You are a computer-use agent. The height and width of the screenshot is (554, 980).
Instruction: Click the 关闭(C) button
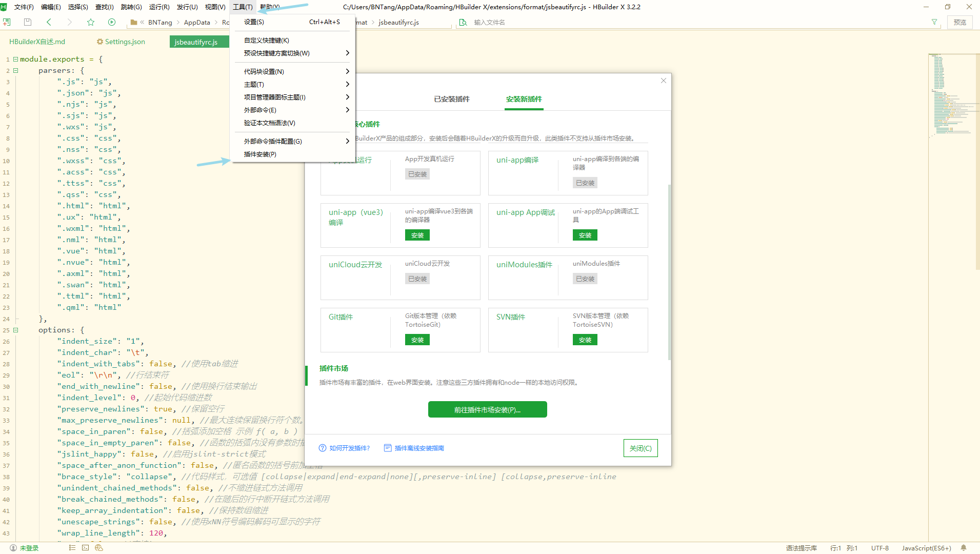[641, 448]
